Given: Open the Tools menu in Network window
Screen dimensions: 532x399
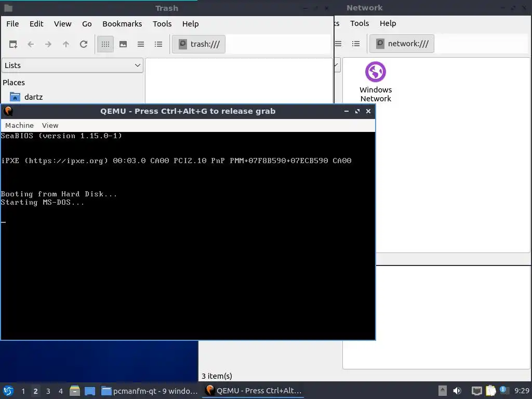Looking at the screenshot, I should 360,23.
